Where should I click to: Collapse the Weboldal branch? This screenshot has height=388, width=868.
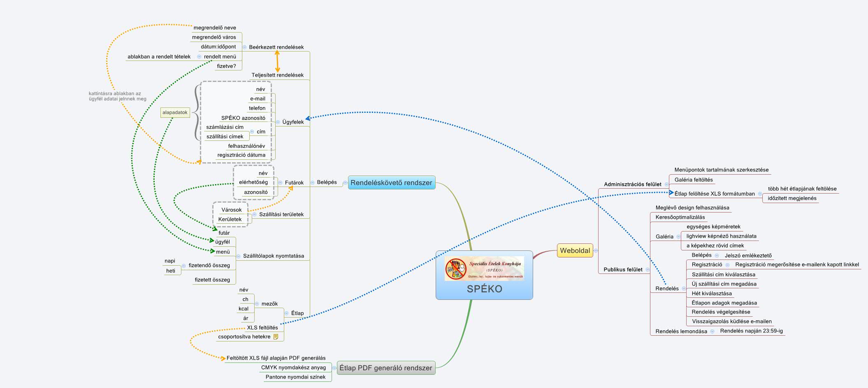pyautogui.click(x=596, y=250)
